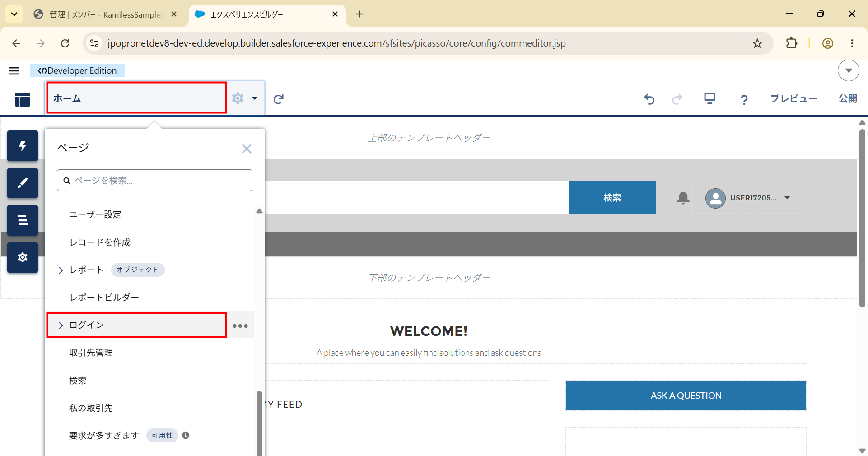Click the プレビュー button
The image size is (868, 456).
pos(793,98)
